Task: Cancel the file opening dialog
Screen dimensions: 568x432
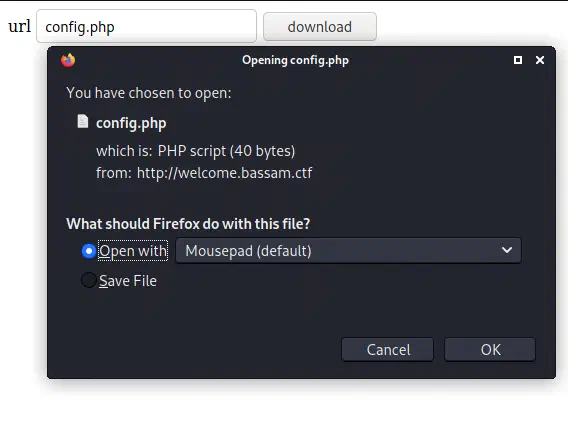Action: pos(387,349)
